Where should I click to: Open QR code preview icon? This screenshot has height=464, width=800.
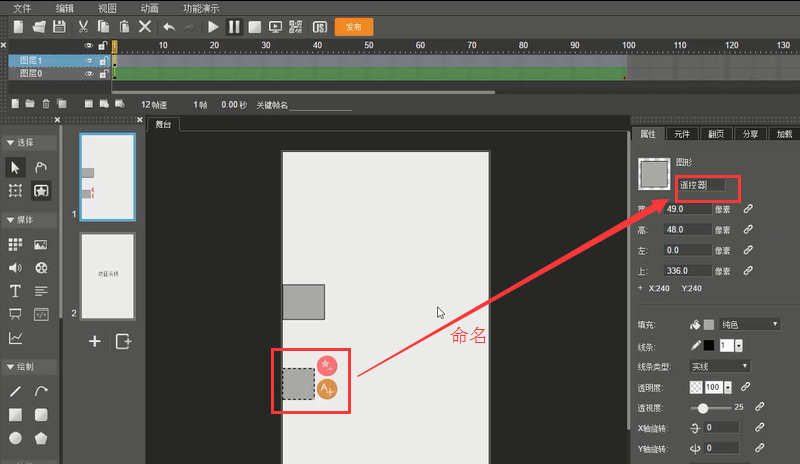click(295, 27)
